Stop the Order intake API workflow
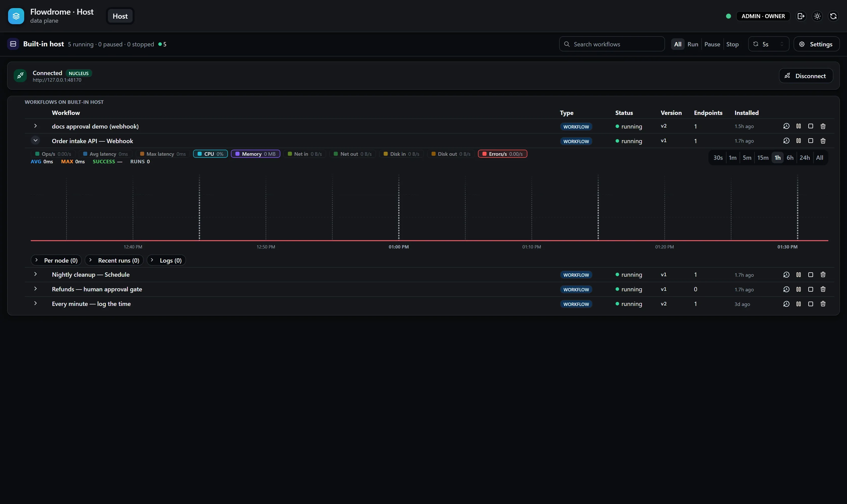Viewport: 847px width, 504px height. click(811, 141)
